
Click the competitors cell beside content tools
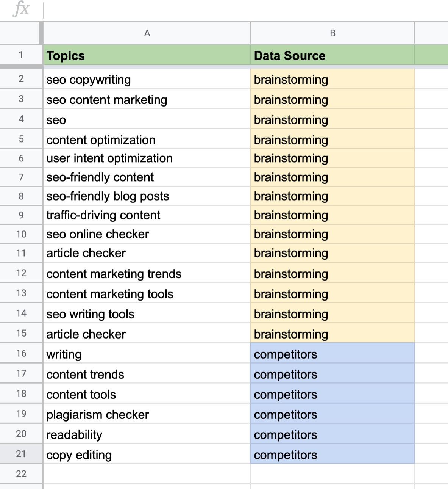click(x=332, y=395)
